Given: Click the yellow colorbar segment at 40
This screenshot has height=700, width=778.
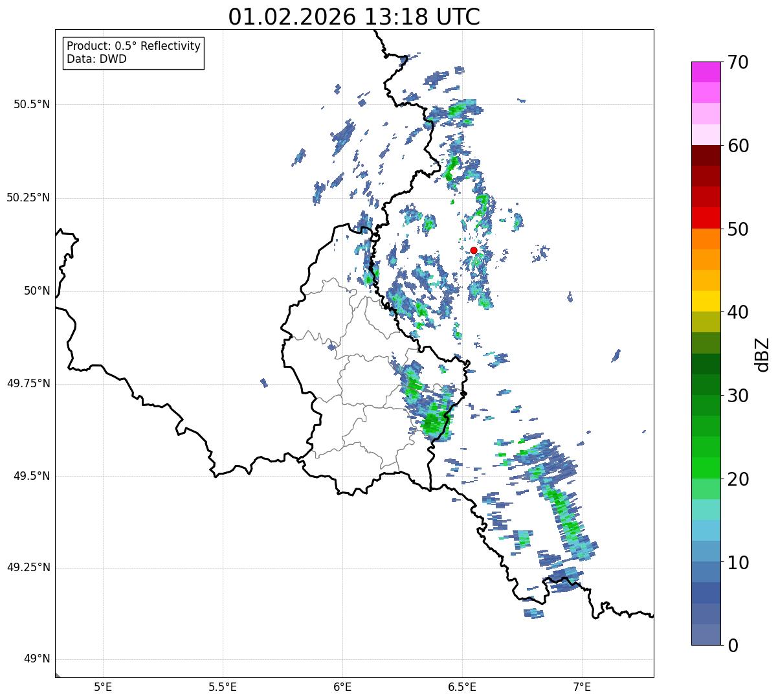Looking at the screenshot, I should 706,302.
